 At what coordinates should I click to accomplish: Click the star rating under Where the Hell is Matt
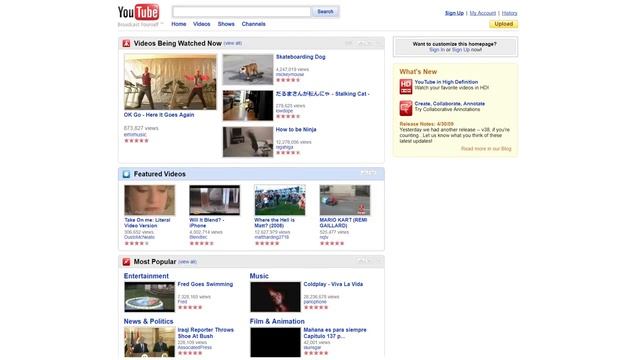tap(267, 243)
